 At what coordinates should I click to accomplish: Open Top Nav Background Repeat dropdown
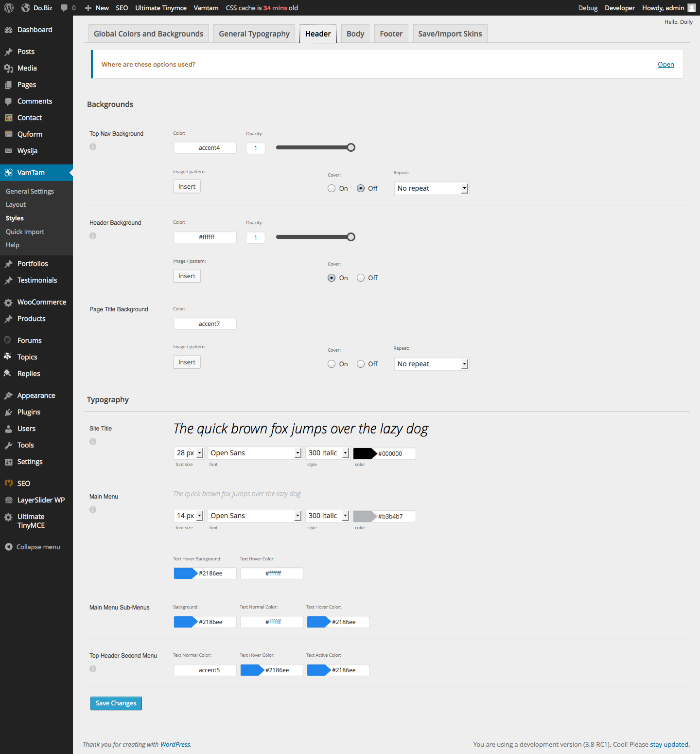click(431, 188)
